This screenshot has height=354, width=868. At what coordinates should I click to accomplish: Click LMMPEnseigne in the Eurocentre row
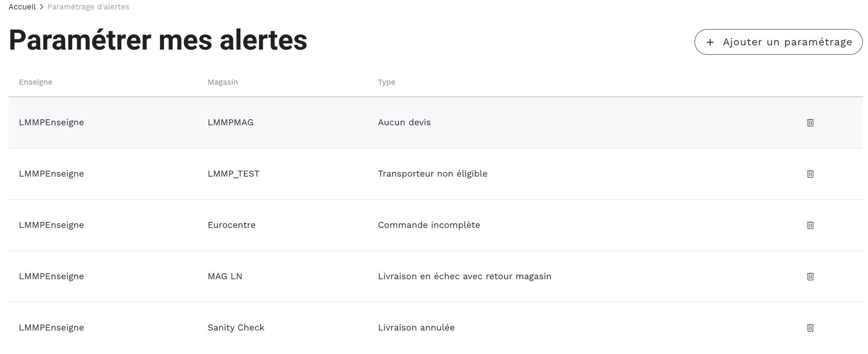pos(51,225)
